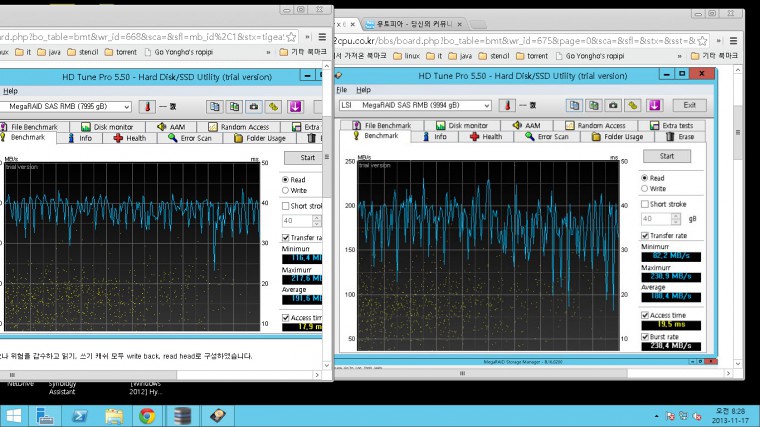Adjust short stroke stepper in left HD Tune

[317, 221]
